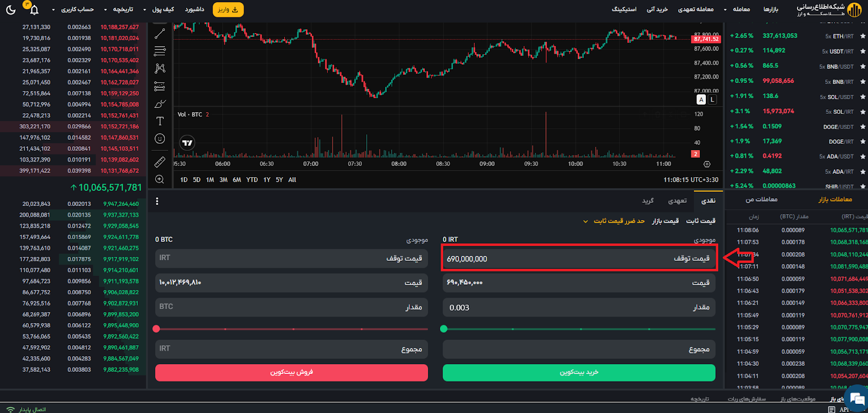Expand the حساب کاربری account dropdown
Screen dimensions: 868x413
point(74,10)
